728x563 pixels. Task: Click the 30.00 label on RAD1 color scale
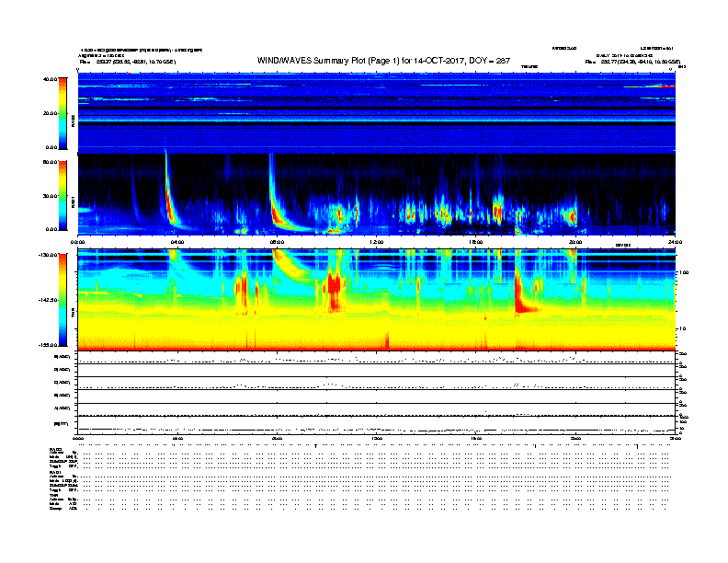[51, 196]
